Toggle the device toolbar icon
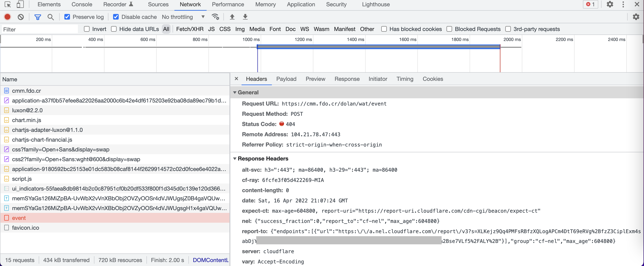This screenshot has height=266, width=644. coord(20,4)
